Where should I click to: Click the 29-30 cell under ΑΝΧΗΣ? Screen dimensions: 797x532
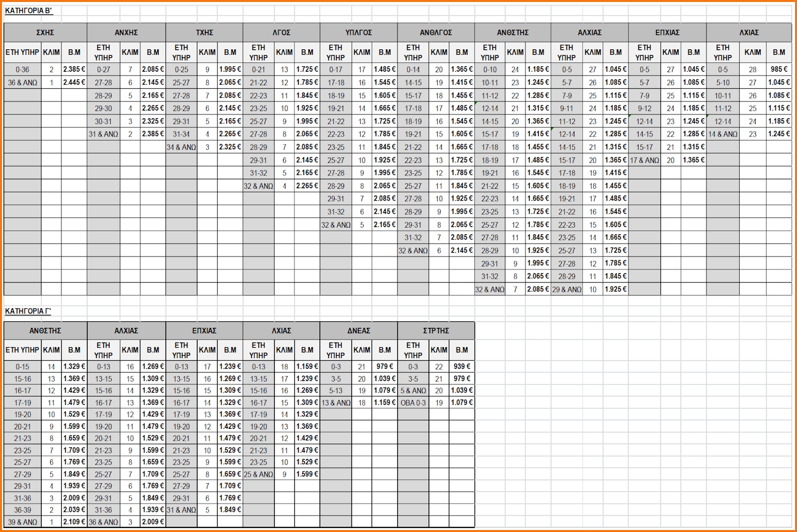coord(104,108)
